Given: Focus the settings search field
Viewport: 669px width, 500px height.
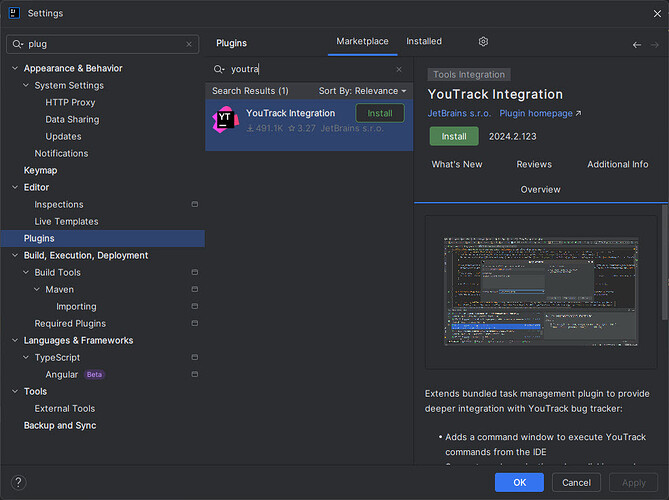Looking at the screenshot, I should click(102, 44).
